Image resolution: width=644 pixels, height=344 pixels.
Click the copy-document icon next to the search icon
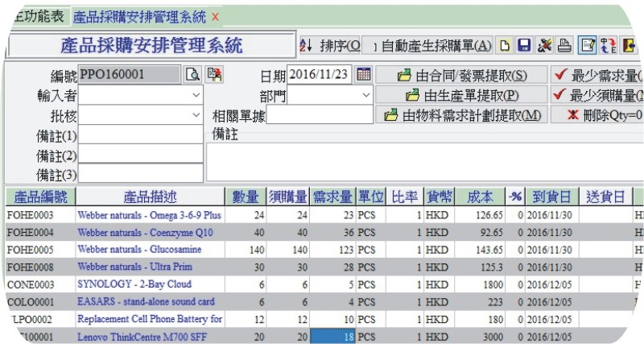pyautogui.click(x=214, y=75)
